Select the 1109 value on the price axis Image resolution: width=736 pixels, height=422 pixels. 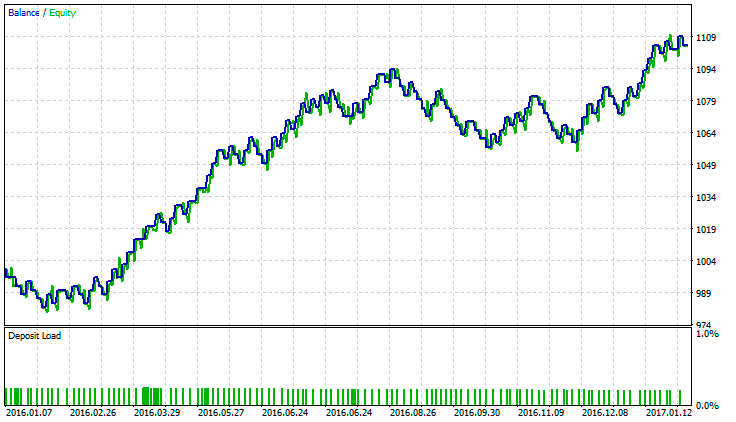click(706, 38)
